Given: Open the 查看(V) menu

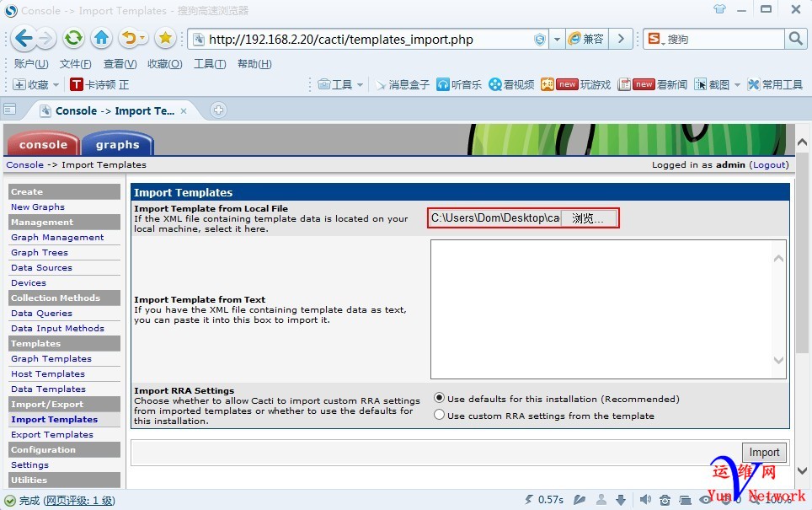Looking at the screenshot, I should [120, 64].
